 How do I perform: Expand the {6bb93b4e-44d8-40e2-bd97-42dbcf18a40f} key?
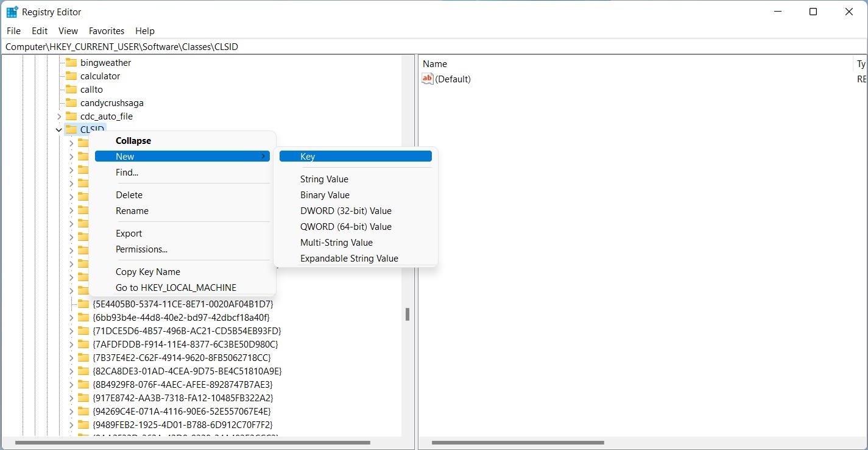click(x=71, y=318)
